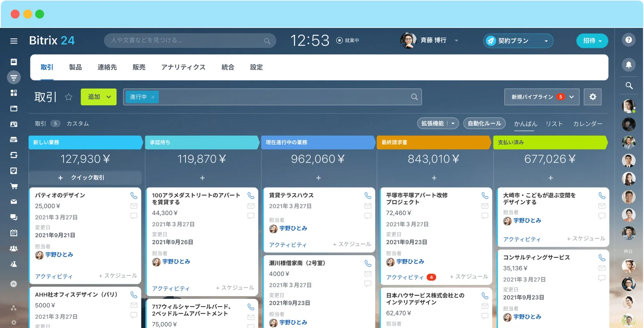Click the help question mark icon
The height and width of the screenshot is (328, 644).
[x=628, y=40]
